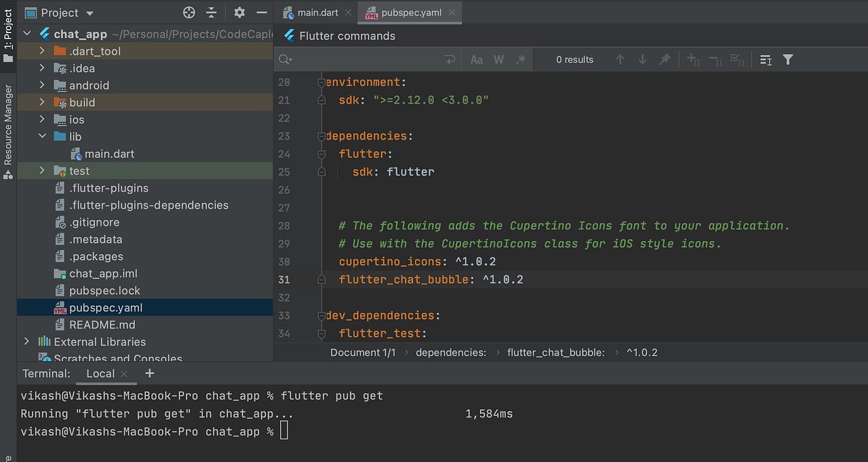This screenshot has height=462, width=868.
Task: Pin the search results
Action: click(x=665, y=60)
